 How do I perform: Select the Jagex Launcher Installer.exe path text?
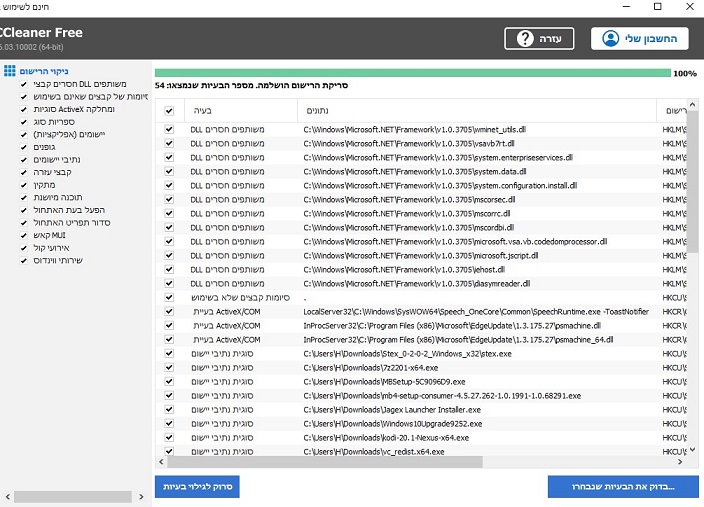coord(392,410)
